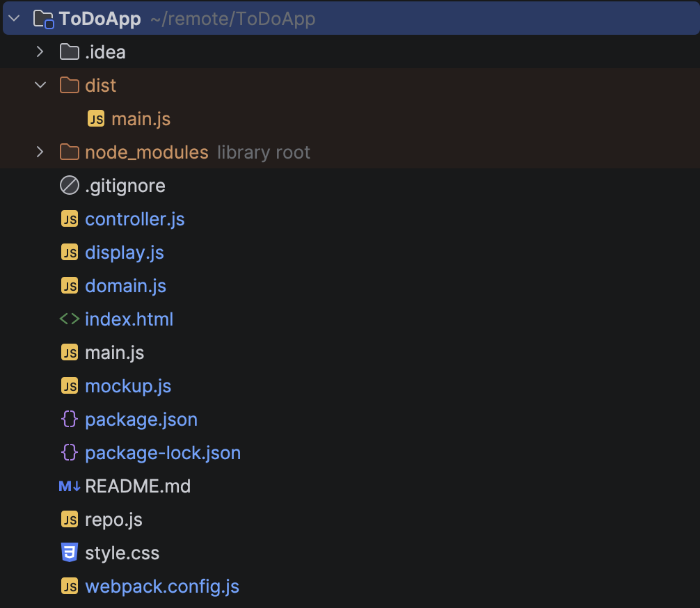Screen dimensions: 700x608
Task: Click the .idea folder icon
Action: tap(69, 52)
